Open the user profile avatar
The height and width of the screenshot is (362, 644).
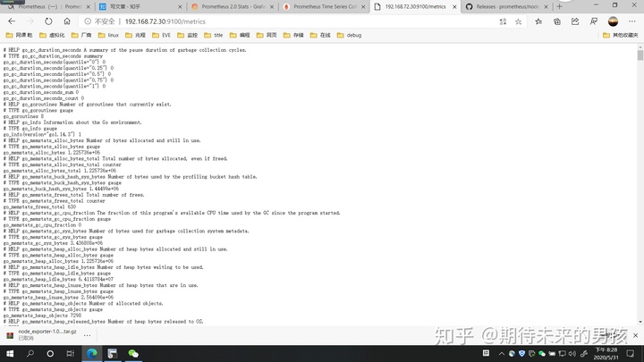pos(613,21)
